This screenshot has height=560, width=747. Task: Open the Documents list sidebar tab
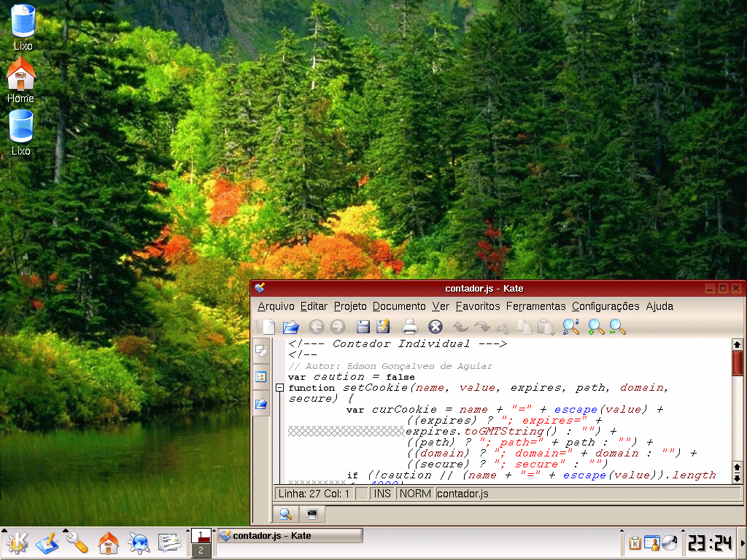pos(261,351)
